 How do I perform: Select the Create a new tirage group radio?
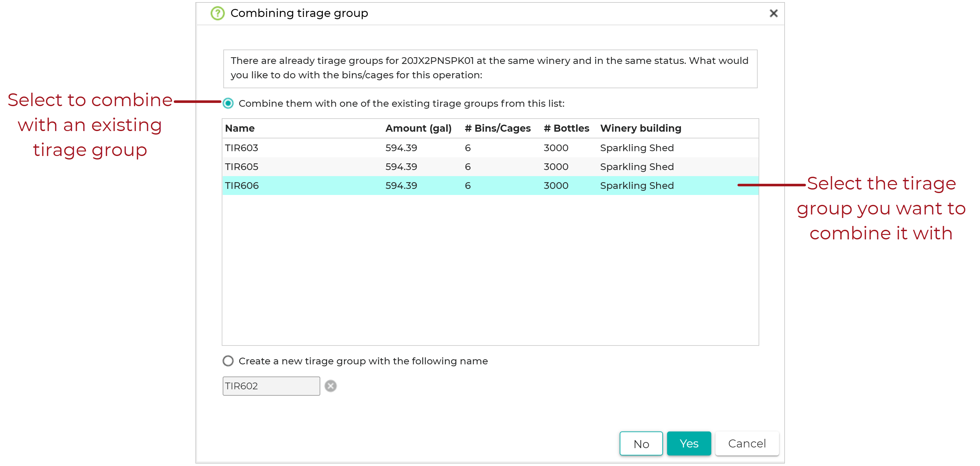tap(228, 361)
